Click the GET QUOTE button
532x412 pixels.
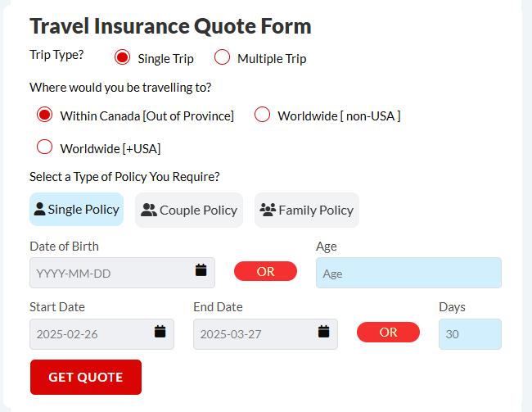coord(86,377)
